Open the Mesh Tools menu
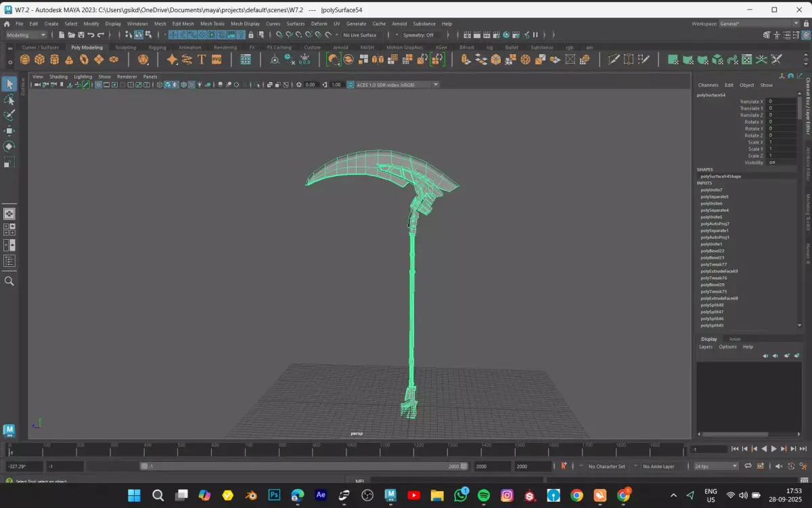 [212, 24]
